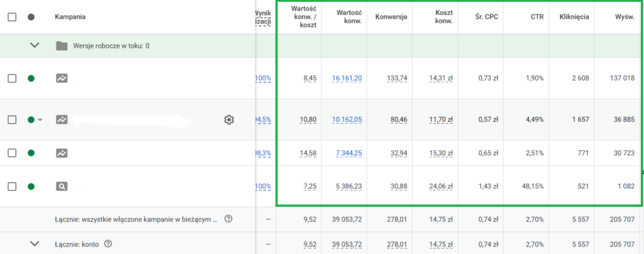Sort by the Kliknięcia column header
Screen dimensions: 644x254
574,17
